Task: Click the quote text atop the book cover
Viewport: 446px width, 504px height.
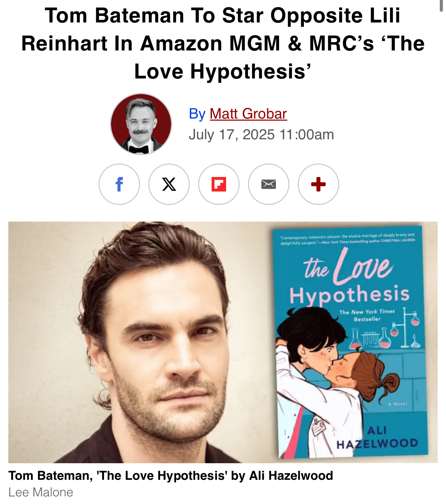Action: (347, 239)
